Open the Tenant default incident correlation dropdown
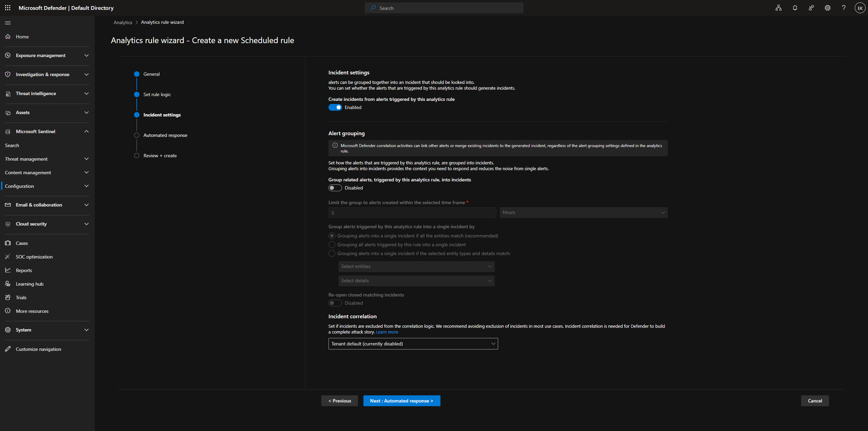Viewport: 868px width, 431px height. pos(413,344)
